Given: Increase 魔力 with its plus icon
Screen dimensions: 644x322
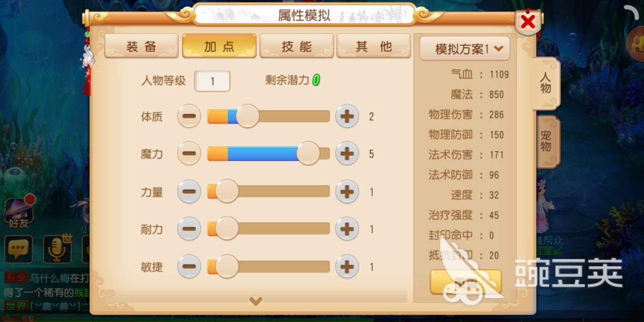Looking at the screenshot, I should point(347,153).
